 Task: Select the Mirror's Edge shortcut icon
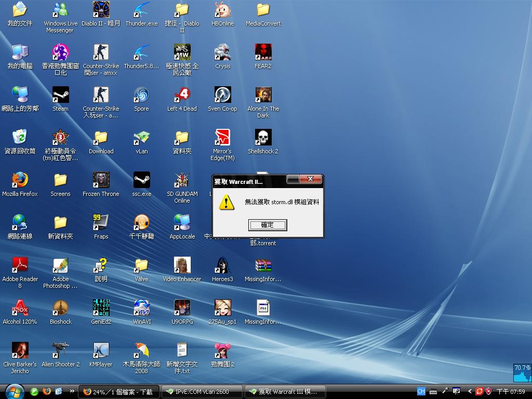(x=222, y=138)
